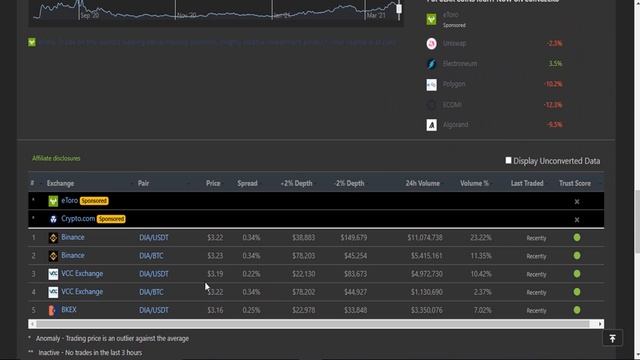
Task: Enable Display Unconverted Data checkbox
Action: [508, 160]
